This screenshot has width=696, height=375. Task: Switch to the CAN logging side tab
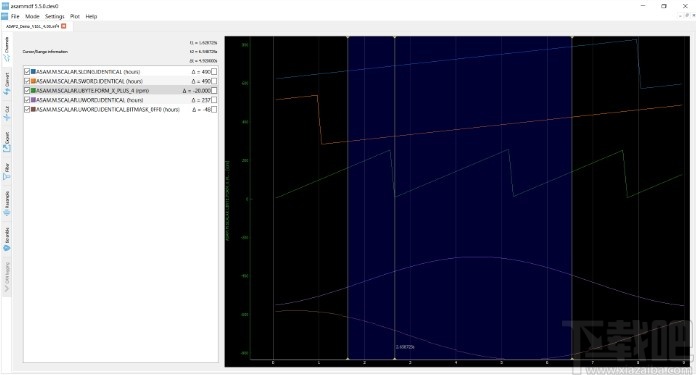7,277
